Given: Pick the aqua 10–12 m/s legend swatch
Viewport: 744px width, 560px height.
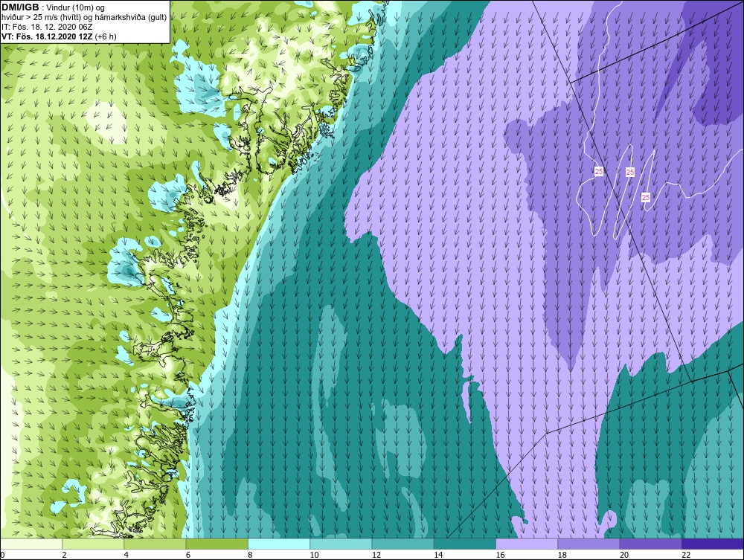Looking at the screenshot, I should (341, 544).
